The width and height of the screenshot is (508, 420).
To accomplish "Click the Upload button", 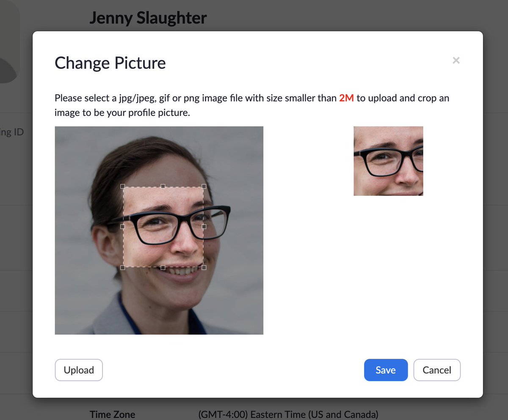I will (79, 370).
